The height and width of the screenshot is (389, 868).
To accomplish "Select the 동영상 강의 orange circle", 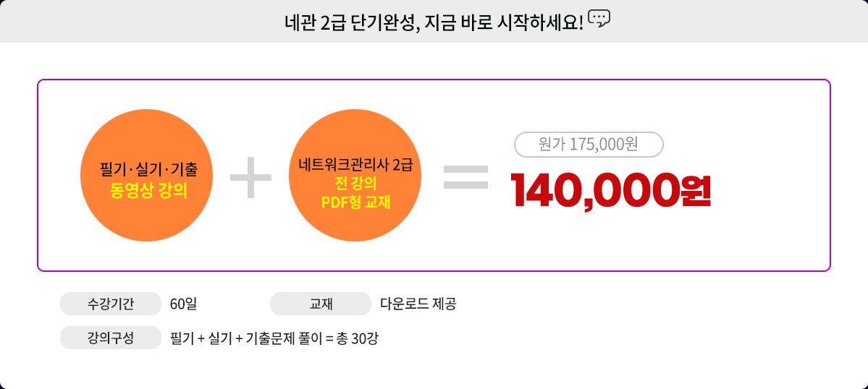I will pos(147,176).
